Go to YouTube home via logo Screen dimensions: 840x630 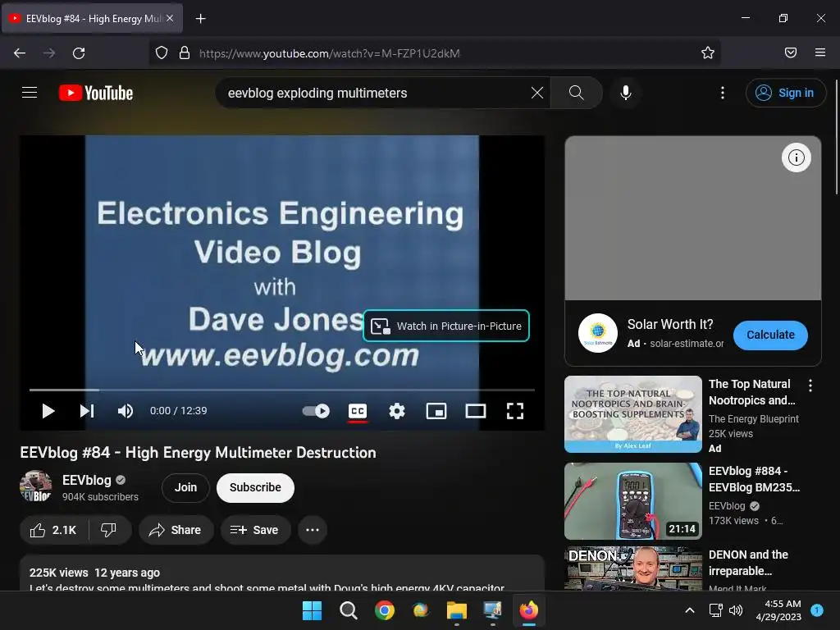(96, 93)
